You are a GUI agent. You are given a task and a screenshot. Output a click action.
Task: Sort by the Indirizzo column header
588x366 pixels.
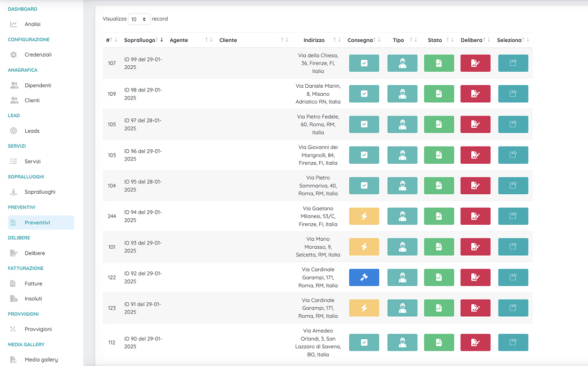[x=314, y=40]
